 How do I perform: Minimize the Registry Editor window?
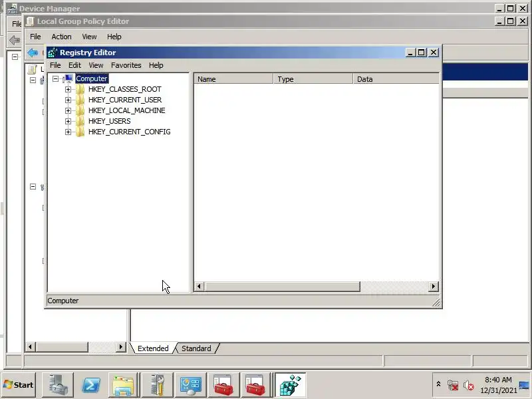coord(410,53)
